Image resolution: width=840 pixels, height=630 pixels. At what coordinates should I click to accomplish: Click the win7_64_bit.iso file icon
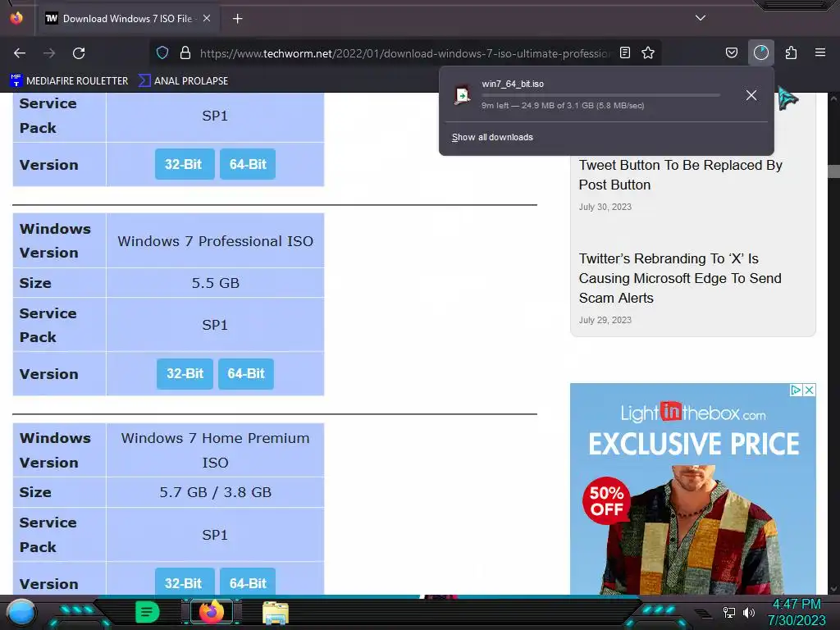click(x=462, y=95)
